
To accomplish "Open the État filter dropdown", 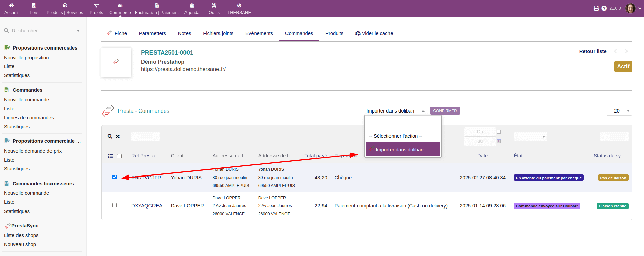I will coord(530,136).
